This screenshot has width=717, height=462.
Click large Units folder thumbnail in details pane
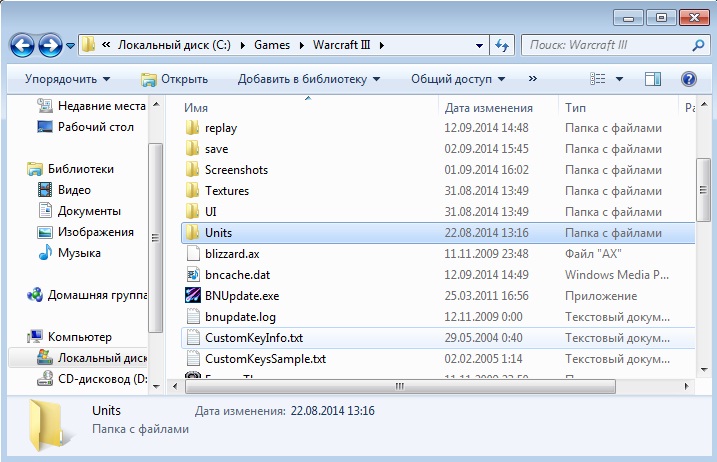click(49, 425)
